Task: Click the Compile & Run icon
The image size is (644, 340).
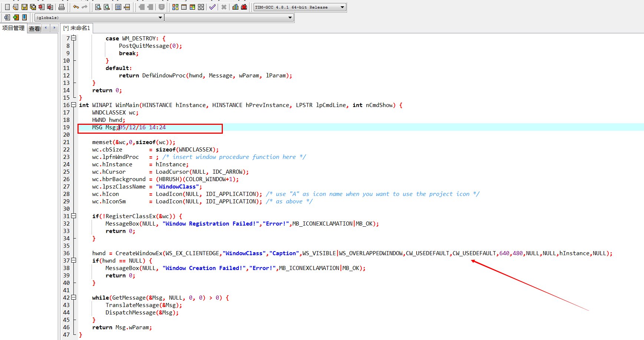Action: (x=192, y=7)
